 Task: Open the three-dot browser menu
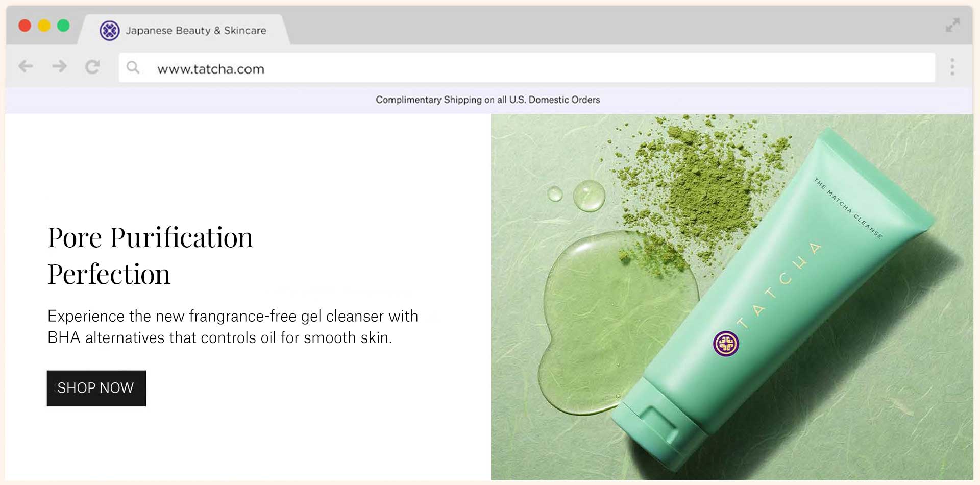click(x=952, y=67)
